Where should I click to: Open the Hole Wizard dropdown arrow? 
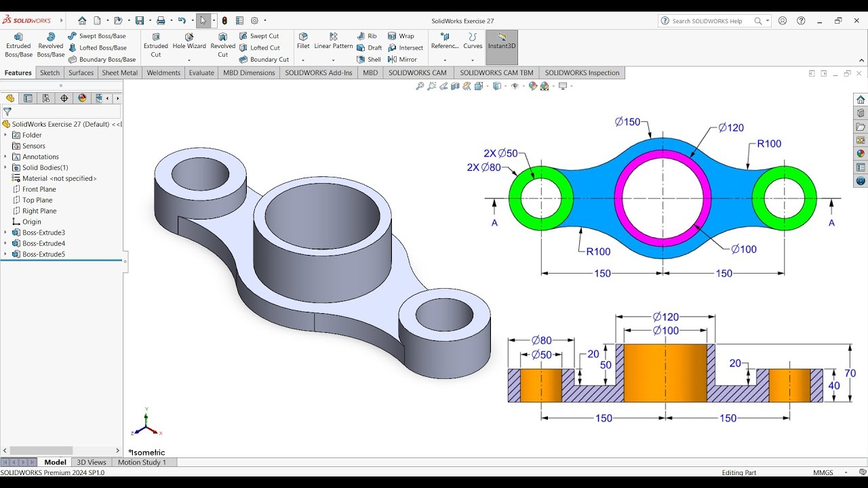[189, 60]
